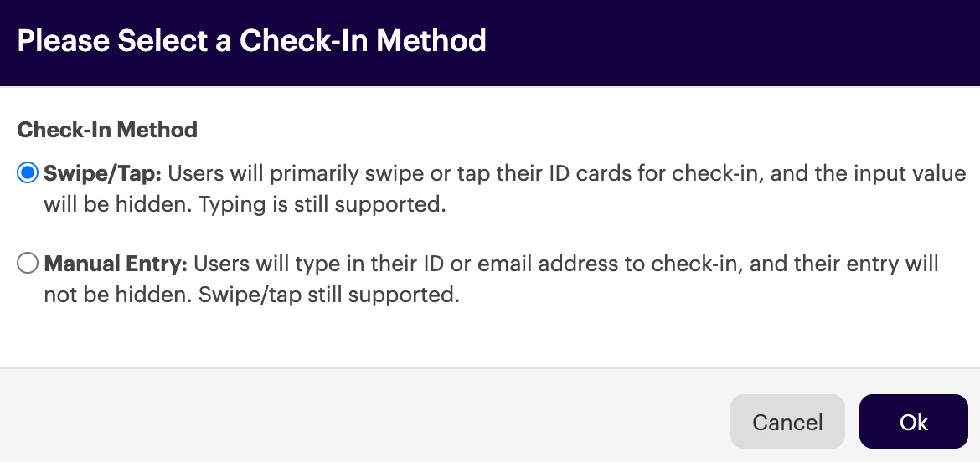
Task: Click 'Users will type in their ID' text
Action: [320, 264]
